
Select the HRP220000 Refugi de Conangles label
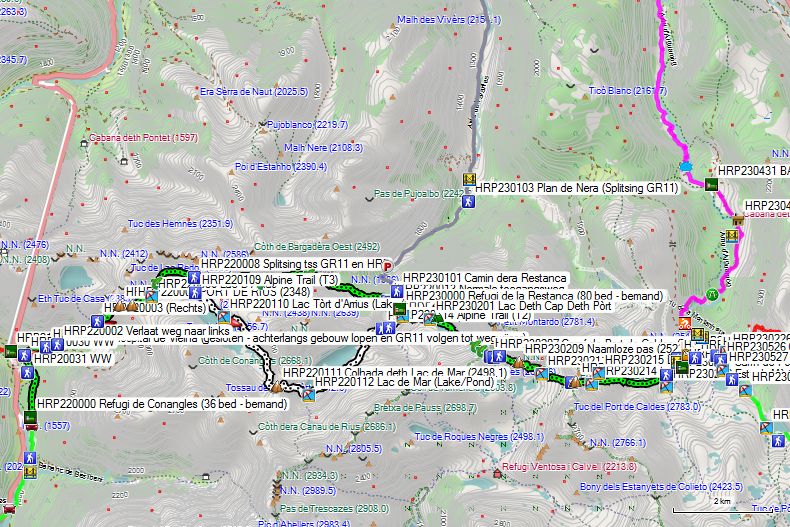pos(162,404)
